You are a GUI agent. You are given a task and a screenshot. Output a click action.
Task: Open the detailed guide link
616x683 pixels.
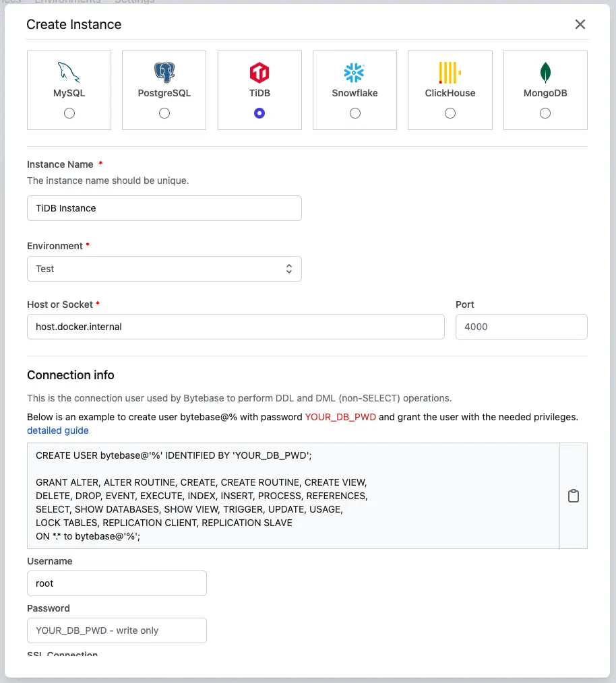57,430
